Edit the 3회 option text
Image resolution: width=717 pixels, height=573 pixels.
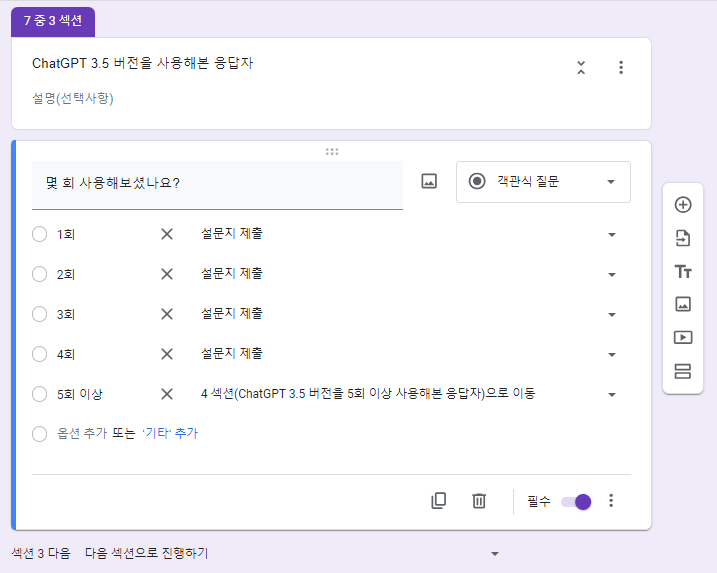click(x=65, y=314)
